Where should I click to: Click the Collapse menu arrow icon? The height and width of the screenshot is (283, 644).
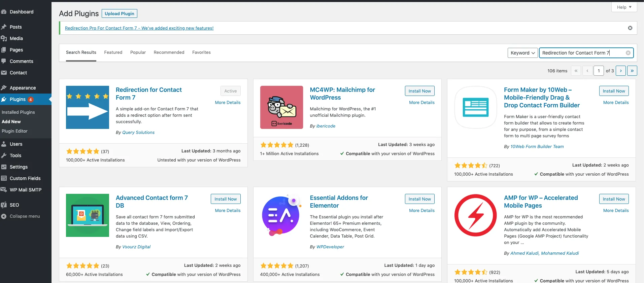[x=4, y=216]
